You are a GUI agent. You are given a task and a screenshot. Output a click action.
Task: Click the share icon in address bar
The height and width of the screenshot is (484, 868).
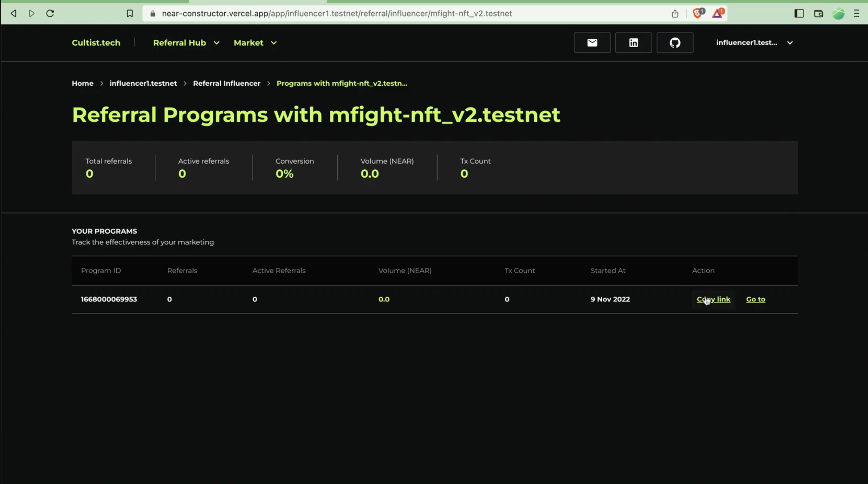[675, 14]
